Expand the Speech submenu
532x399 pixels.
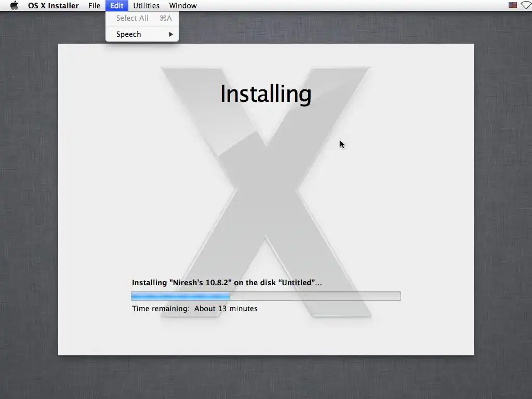(x=142, y=34)
